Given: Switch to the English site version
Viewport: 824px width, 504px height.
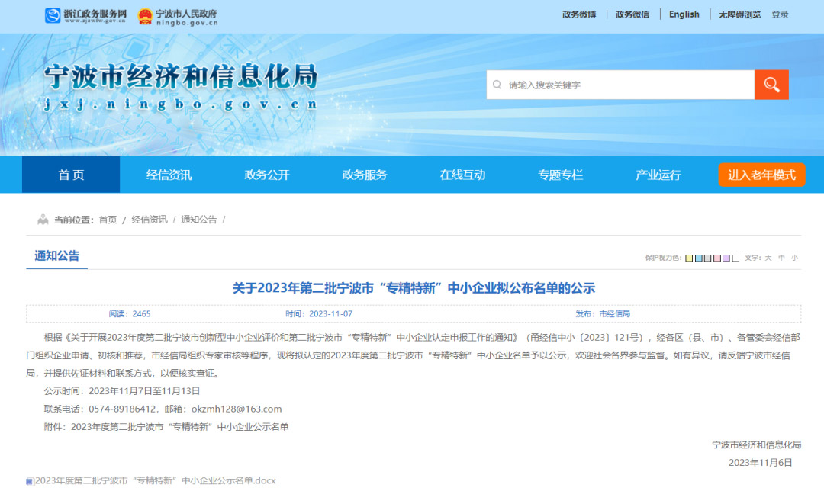Looking at the screenshot, I should (x=684, y=14).
